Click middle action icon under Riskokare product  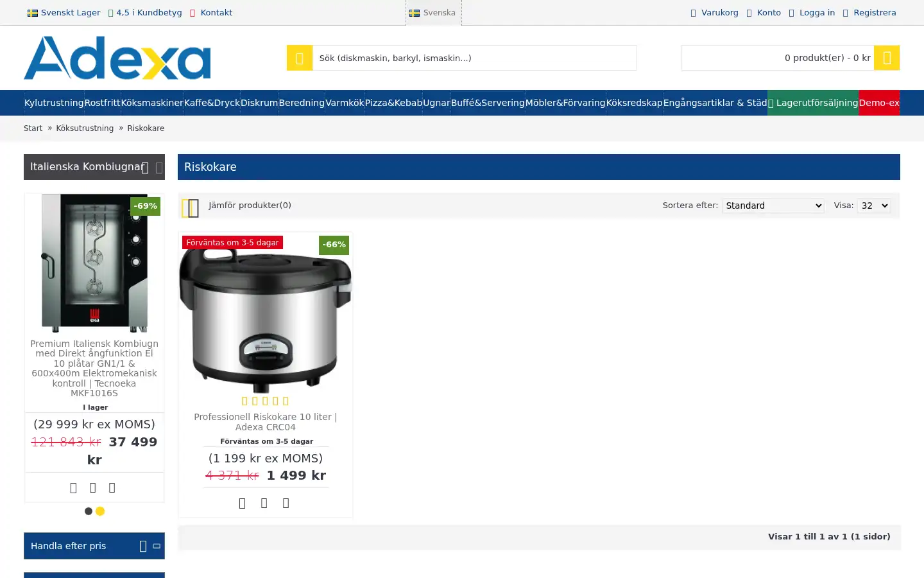[x=264, y=504]
